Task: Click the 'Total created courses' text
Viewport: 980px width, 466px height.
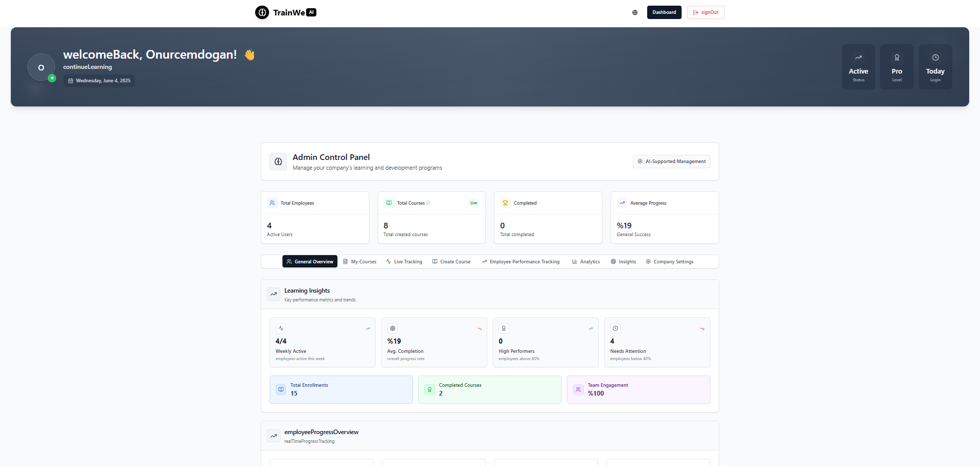Action: coord(405,235)
